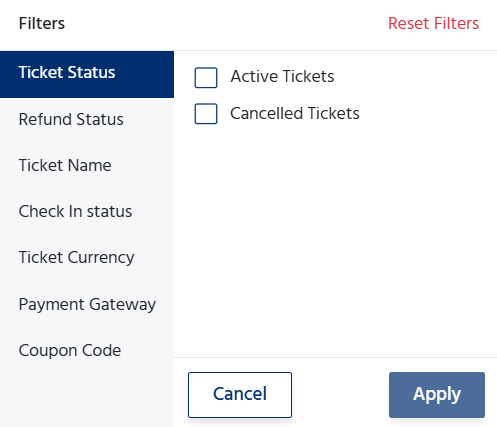Go to the Ticket Currency filter category
497x427 pixels.
[x=87, y=257]
